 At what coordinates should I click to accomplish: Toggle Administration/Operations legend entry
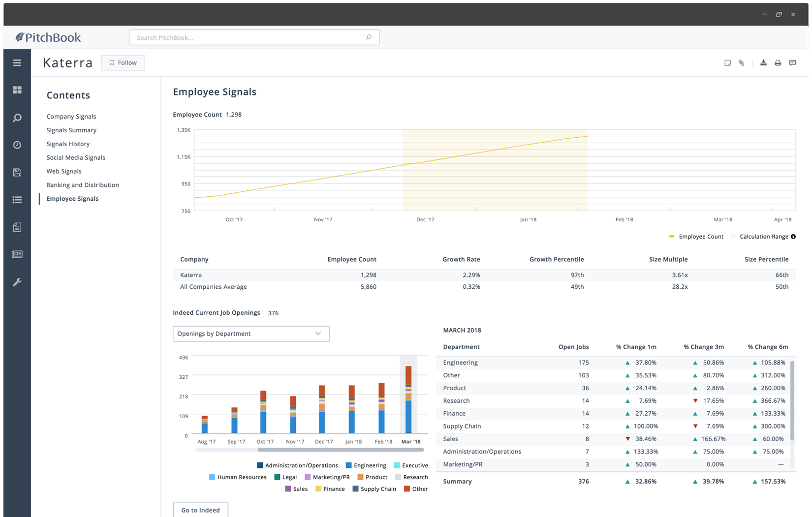click(x=297, y=465)
